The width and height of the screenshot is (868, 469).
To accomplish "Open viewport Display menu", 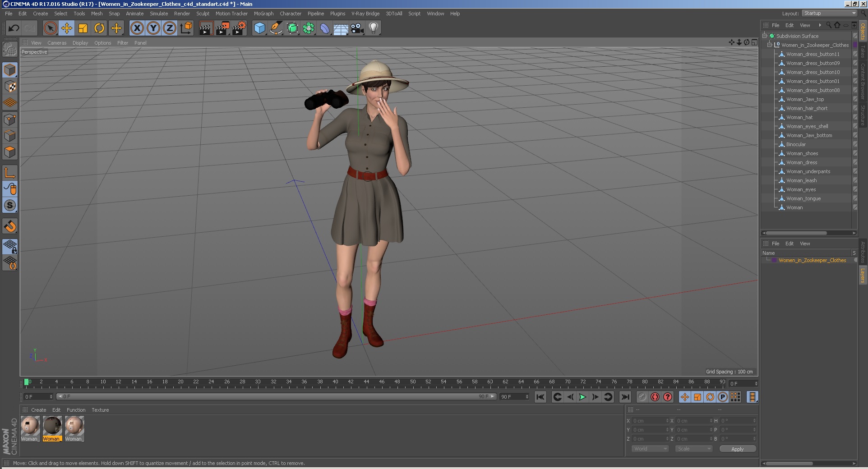I will (80, 43).
